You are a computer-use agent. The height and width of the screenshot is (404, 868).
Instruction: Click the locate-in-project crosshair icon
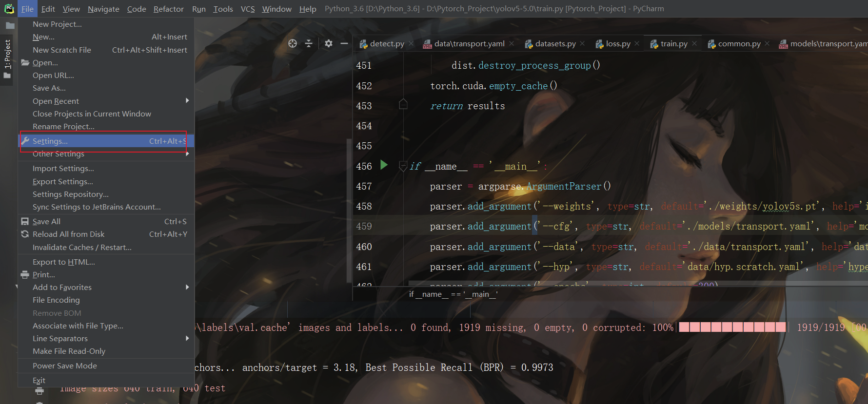[x=293, y=43]
